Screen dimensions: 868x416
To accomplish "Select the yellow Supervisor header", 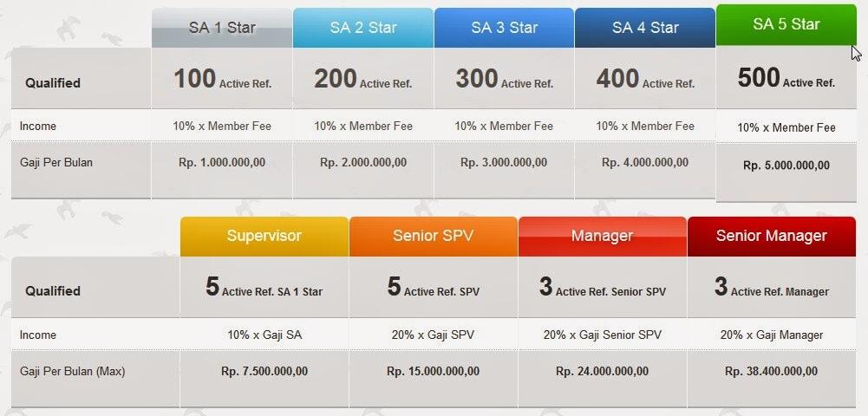I will pos(264,236).
